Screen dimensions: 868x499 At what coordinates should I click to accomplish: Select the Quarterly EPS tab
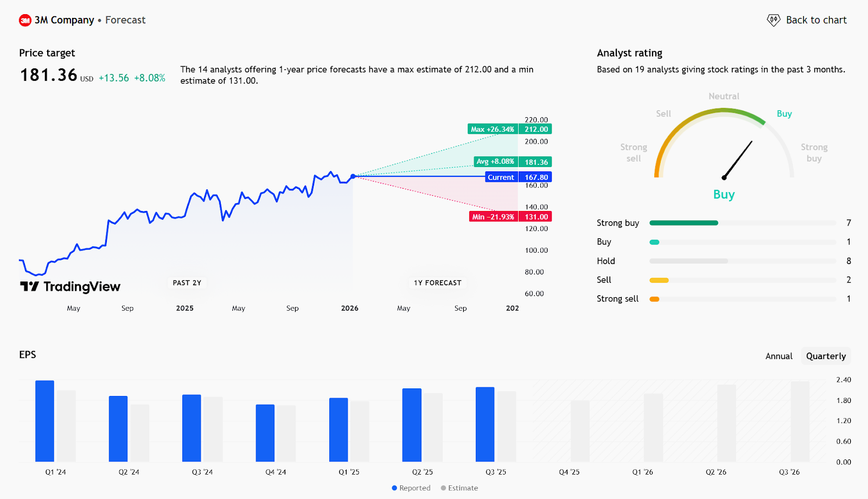tap(826, 356)
